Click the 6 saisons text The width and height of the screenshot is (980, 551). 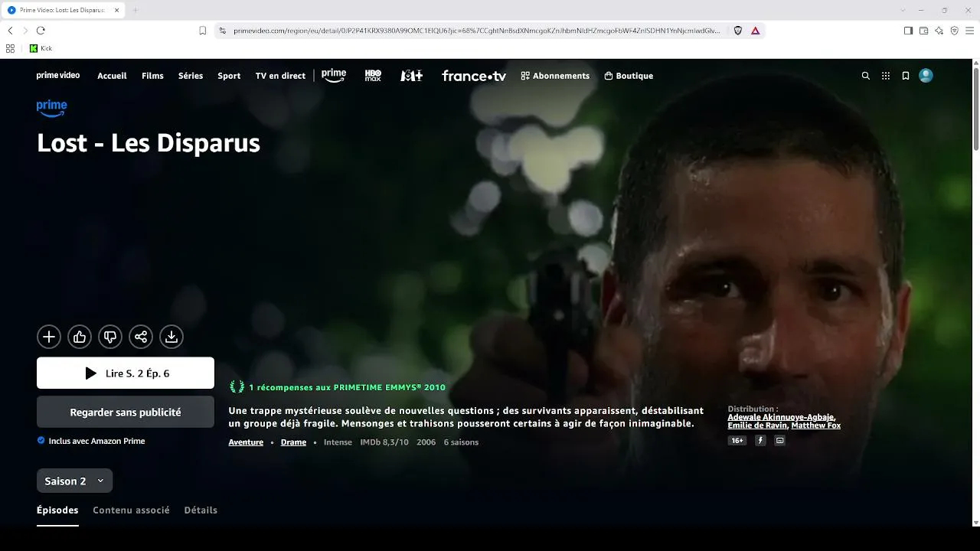(461, 442)
